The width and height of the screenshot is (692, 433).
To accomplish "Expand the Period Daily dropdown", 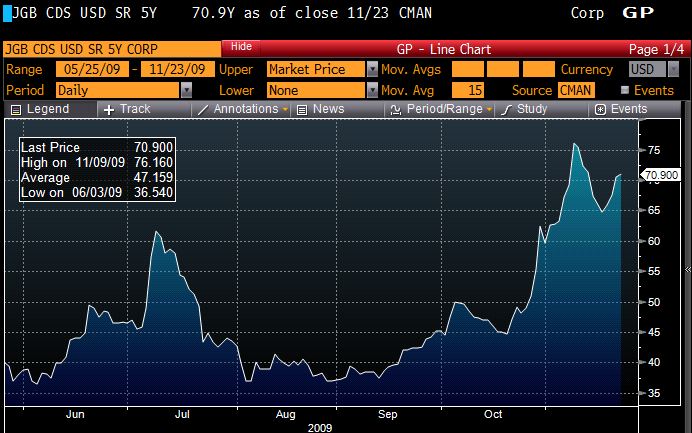I will point(186,90).
